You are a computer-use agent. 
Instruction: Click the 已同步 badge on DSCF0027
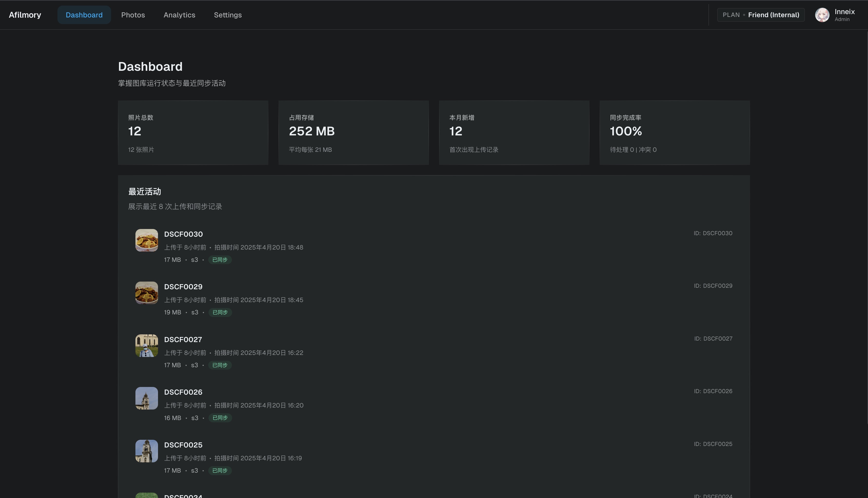click(x=220, y=365)
